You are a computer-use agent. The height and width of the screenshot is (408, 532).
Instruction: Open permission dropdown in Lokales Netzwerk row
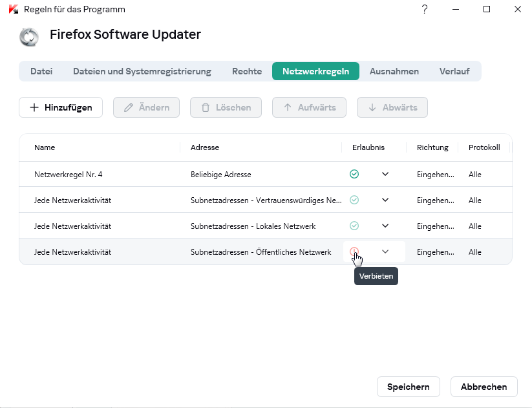click(385, 226)
